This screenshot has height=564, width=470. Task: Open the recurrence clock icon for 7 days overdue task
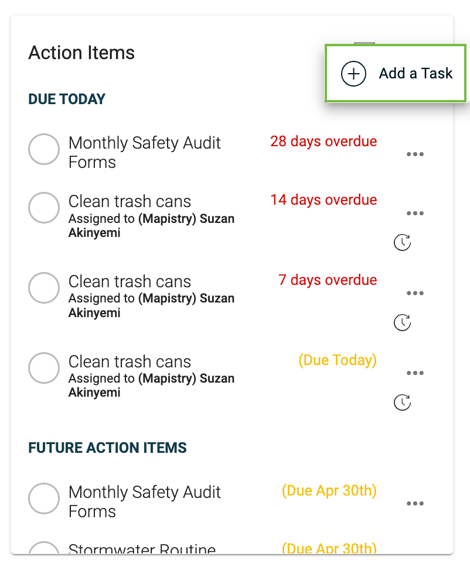pyautogui.click(x=402, y=322)
